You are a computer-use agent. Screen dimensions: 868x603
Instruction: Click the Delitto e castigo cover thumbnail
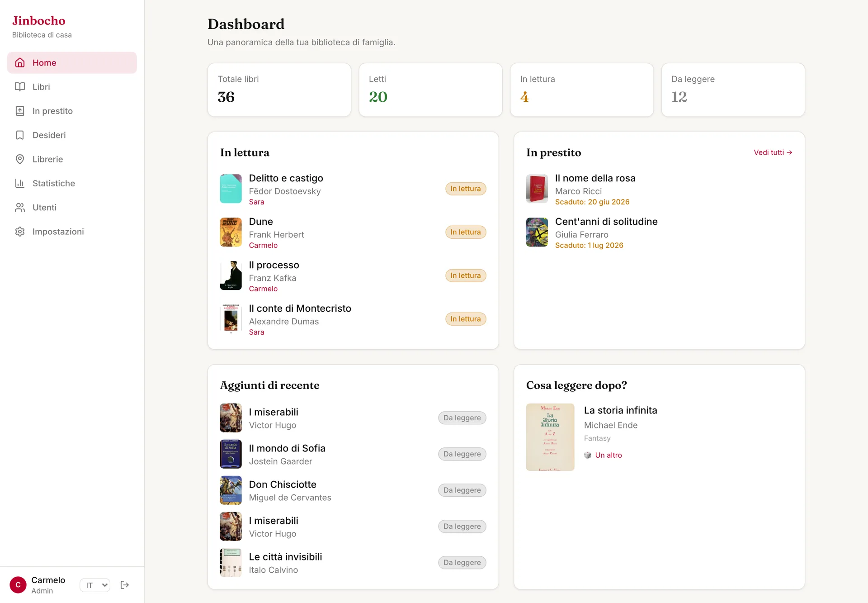coord(231,189)
